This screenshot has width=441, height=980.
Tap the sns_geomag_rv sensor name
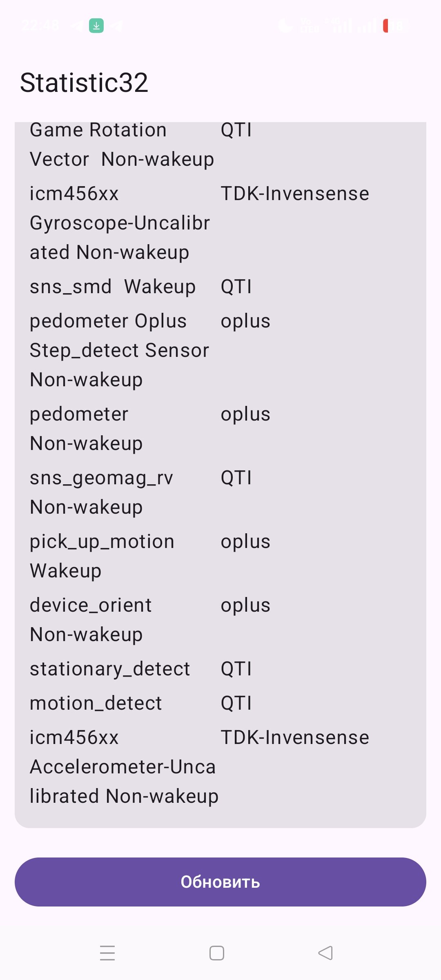pyautogui.click(x=101, y=478)
